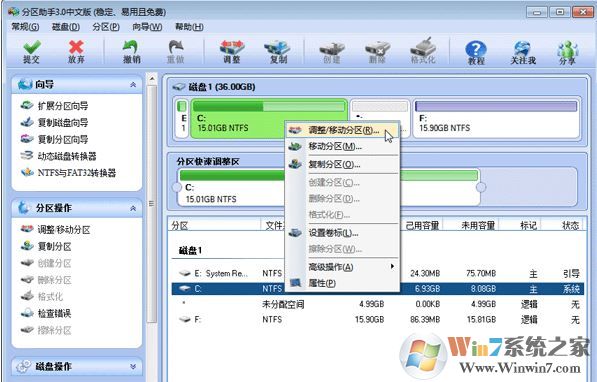Choose 删除分区(D) in the context menu

(342, 198)
